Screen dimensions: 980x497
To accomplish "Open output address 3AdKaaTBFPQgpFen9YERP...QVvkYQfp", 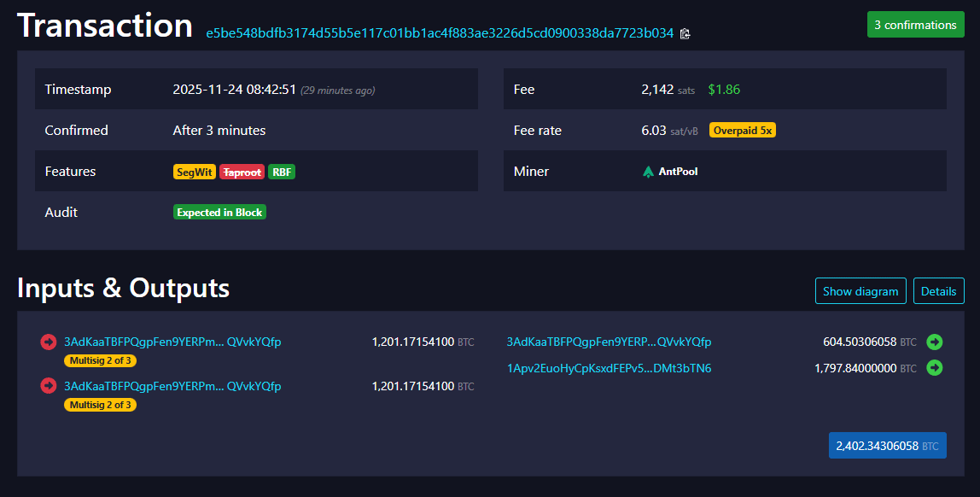I will coord(609,342).
